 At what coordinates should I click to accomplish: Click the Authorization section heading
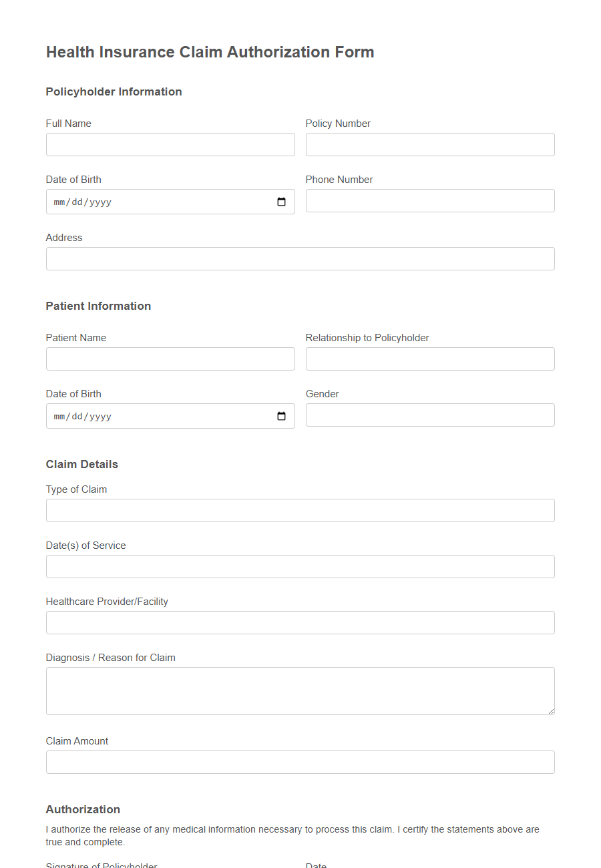tap(83, 809)
